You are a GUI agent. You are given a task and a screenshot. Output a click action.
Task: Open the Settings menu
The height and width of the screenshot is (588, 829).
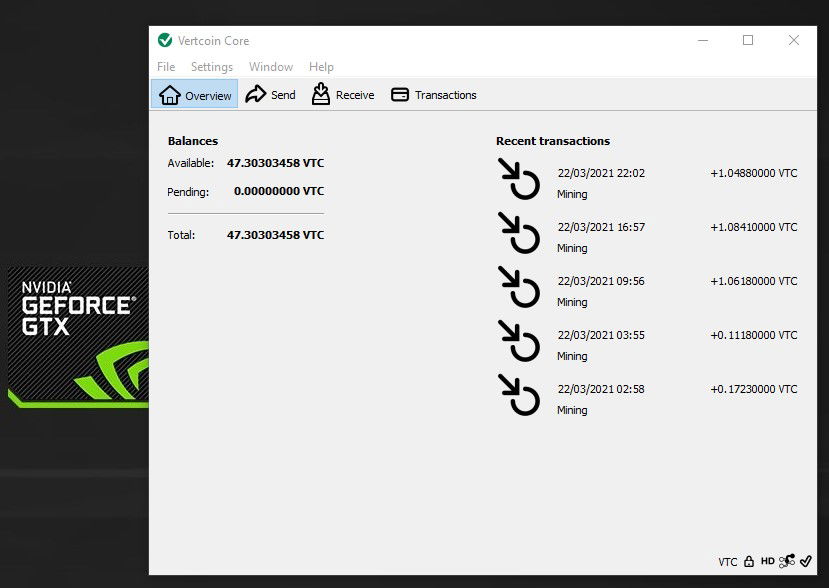tap(211, 67)
